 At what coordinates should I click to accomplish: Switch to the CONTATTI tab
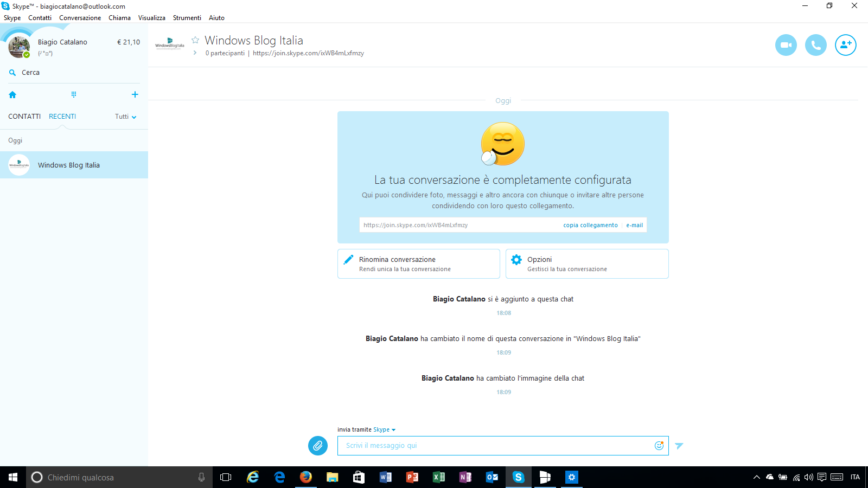coord(24,117)
